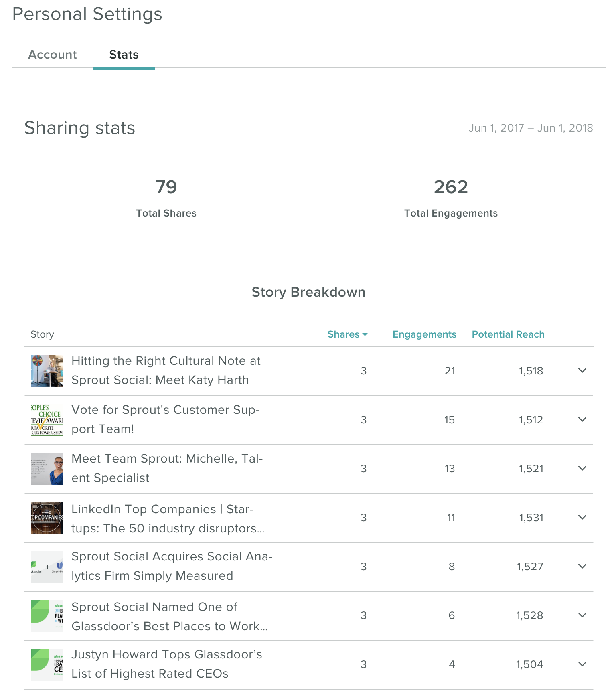
Task: Open story LinkedIn Top Companies Startups
Action: coord(168,519)
